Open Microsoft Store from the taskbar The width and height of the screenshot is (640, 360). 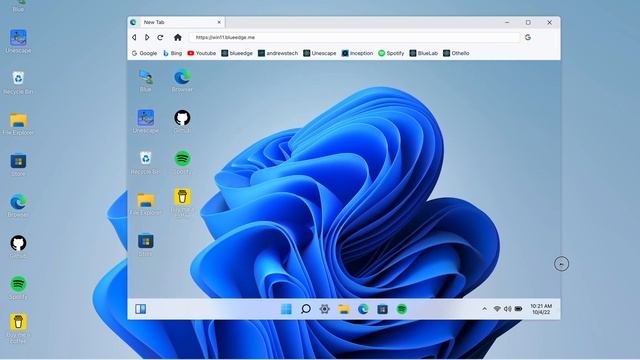[382, 309]
